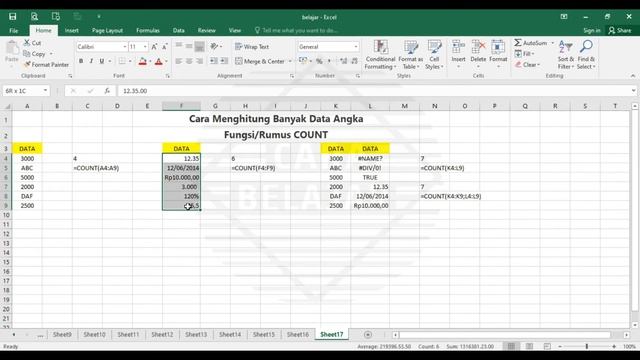640x360 pixels.
Task: Switch to the Data tab
Action: (x=178, y=31)
